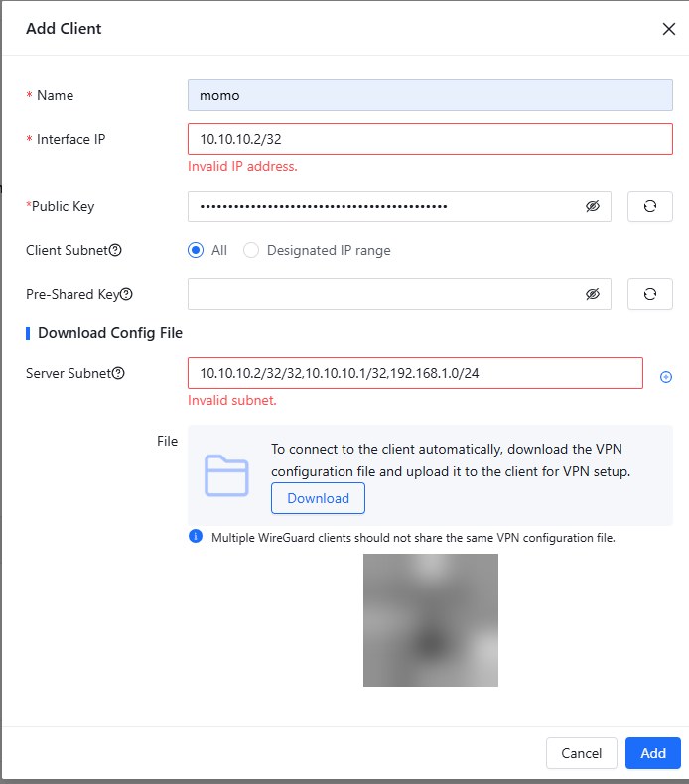Click the Interface IP input field

(x=430, y=139)
